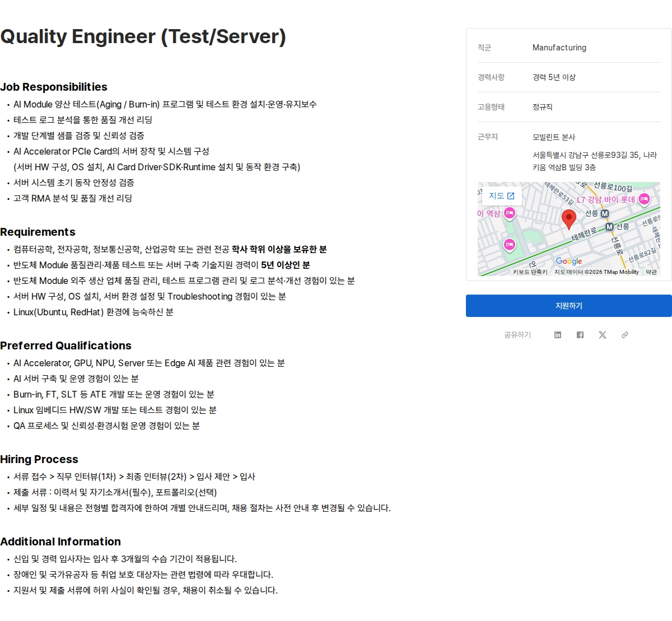Screen dimensions: 672x621
Task: Click the AI Accelerator PCIe Card bullet line
Action: pyautogui.click(x=111, y=151)
